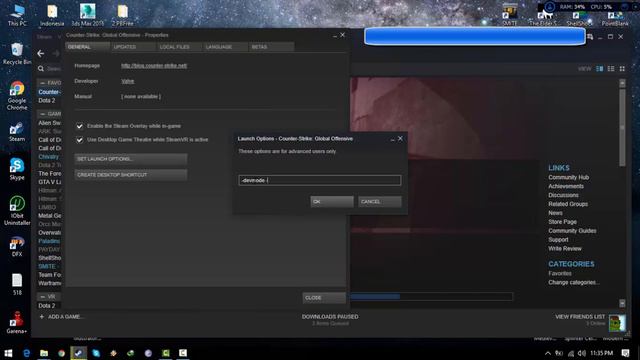This screenshot has width=640, height=360.
Task: Click the Steam back navigation arrow
Action: pos(40,53)
